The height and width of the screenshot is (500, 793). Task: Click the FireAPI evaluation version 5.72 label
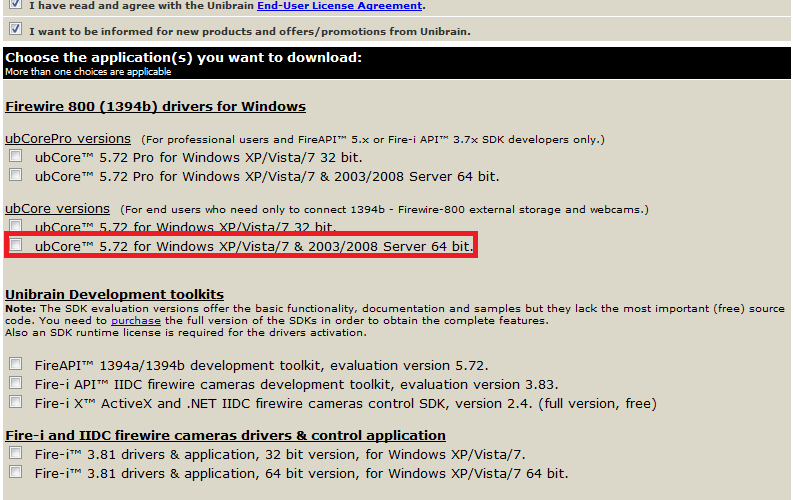[x=261, y=366]
